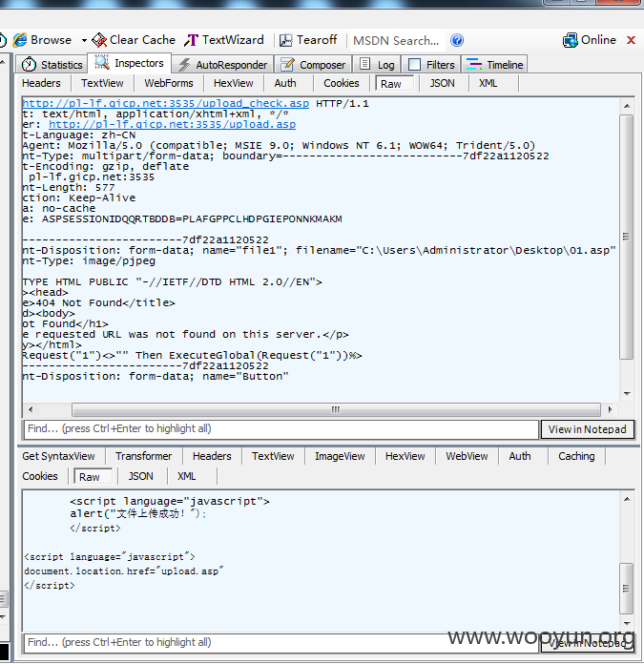The width and height of the screenshot is (644, 664).
Task: Open the response Auth tab
Action: 520,456
